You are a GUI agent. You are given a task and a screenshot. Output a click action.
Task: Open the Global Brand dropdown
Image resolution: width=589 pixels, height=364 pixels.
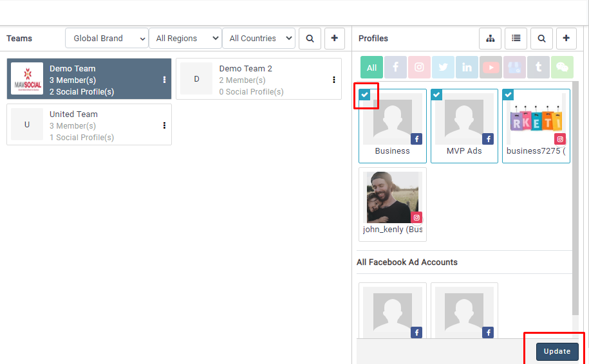(x=106, y=39)
